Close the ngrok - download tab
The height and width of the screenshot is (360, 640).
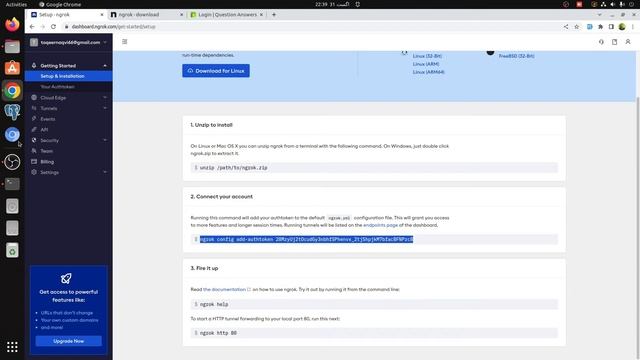182,15
